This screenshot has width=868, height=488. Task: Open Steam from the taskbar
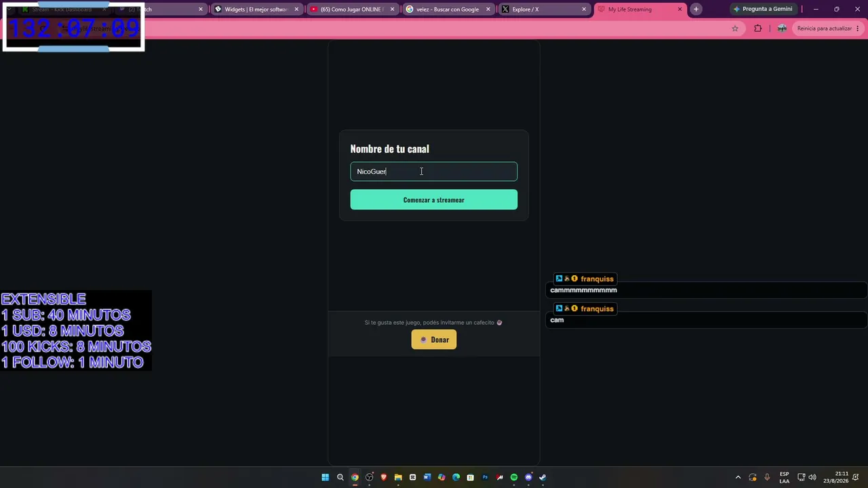(542, 477)
